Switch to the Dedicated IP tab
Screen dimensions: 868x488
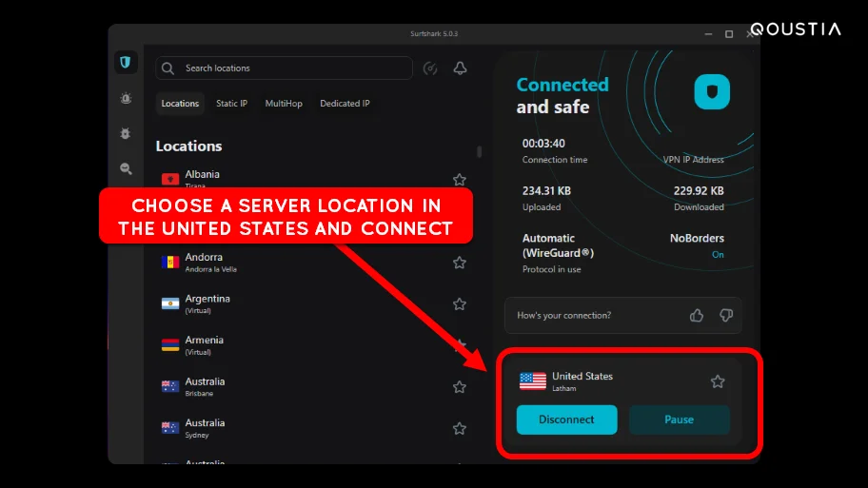pyautogui.click(x=345, y=104)
